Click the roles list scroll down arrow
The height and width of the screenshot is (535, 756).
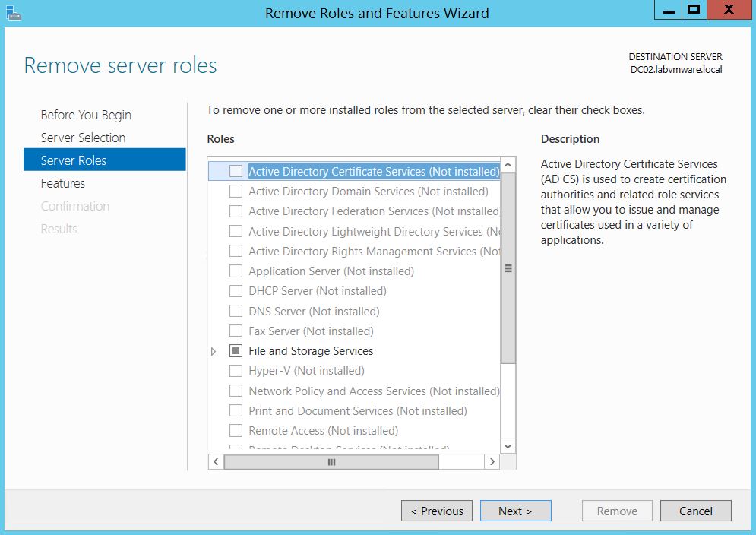(508, 446)
